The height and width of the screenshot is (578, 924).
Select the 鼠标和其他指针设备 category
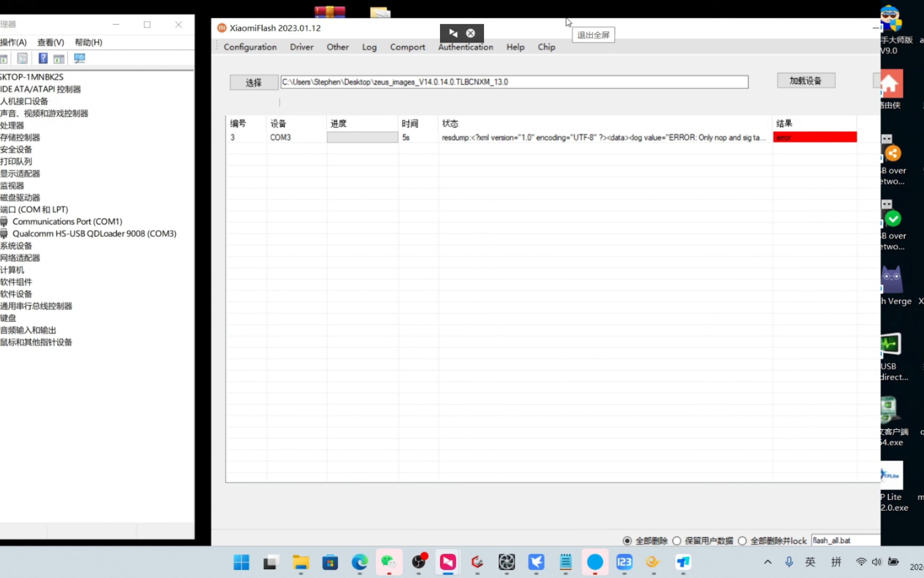[x=36, y=343]
